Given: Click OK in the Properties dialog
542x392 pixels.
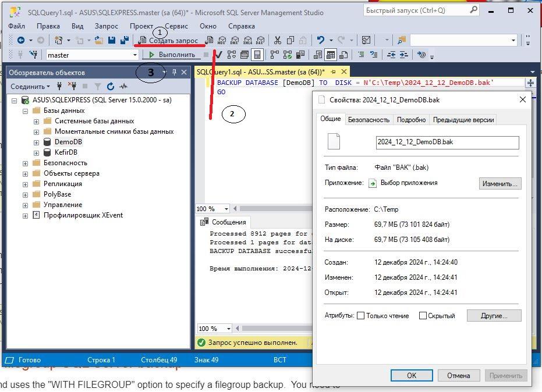Looking at the screenshot, I should 412,375.
